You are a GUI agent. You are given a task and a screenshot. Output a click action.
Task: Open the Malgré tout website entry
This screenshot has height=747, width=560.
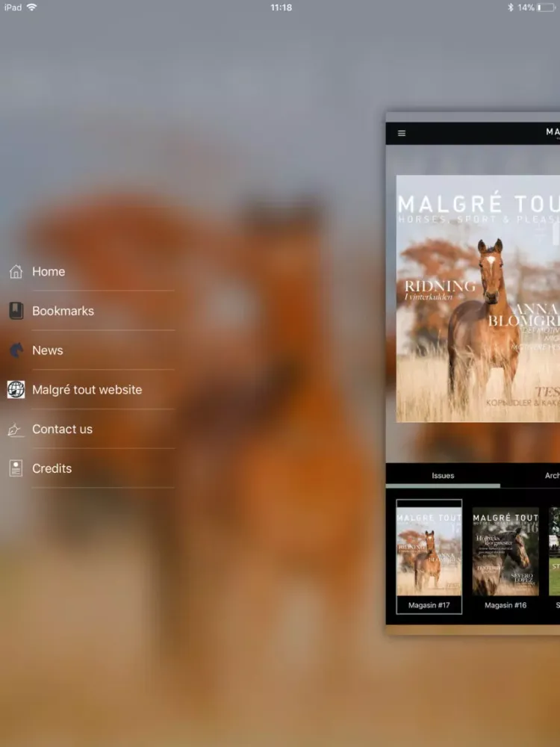(87, 390)
